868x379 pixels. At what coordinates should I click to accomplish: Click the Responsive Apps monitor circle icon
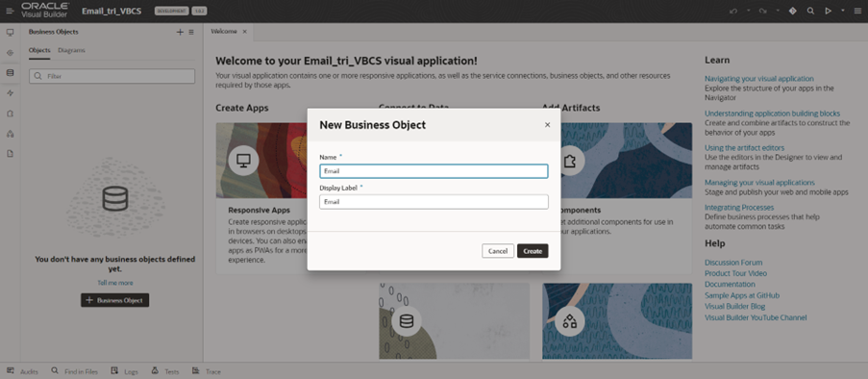click(243, 161)
